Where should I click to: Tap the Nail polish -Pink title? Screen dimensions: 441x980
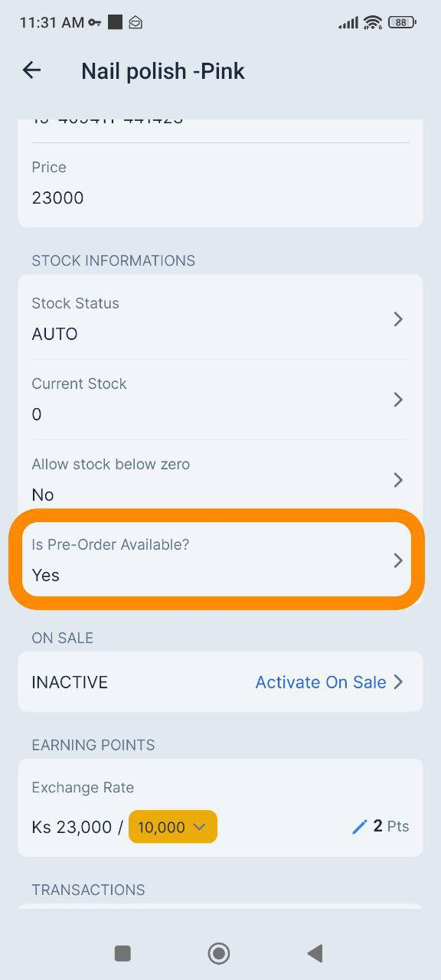point(163,71)
